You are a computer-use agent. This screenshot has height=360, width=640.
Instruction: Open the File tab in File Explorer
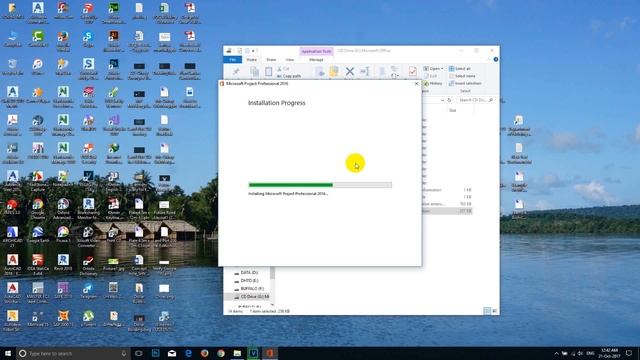(233, 60)
